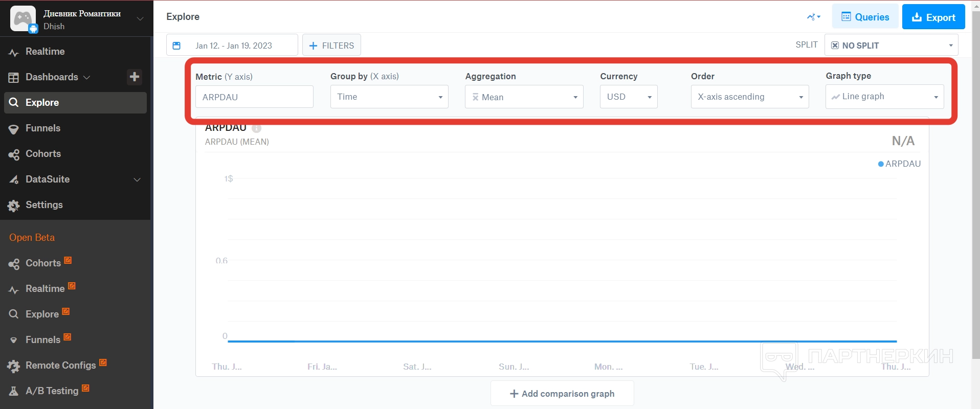Click the graph options icon near Queries
This screenshot has width=980, height=409.
tap(813, 17)
